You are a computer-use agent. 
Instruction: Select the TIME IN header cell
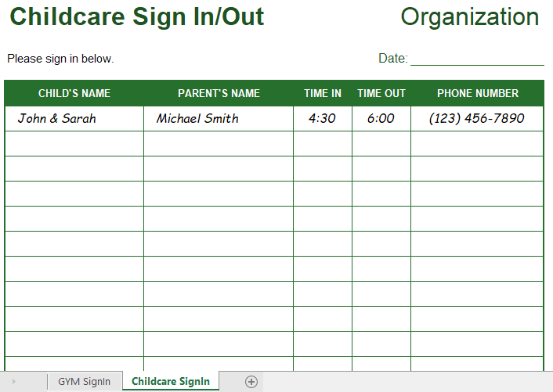323,93
